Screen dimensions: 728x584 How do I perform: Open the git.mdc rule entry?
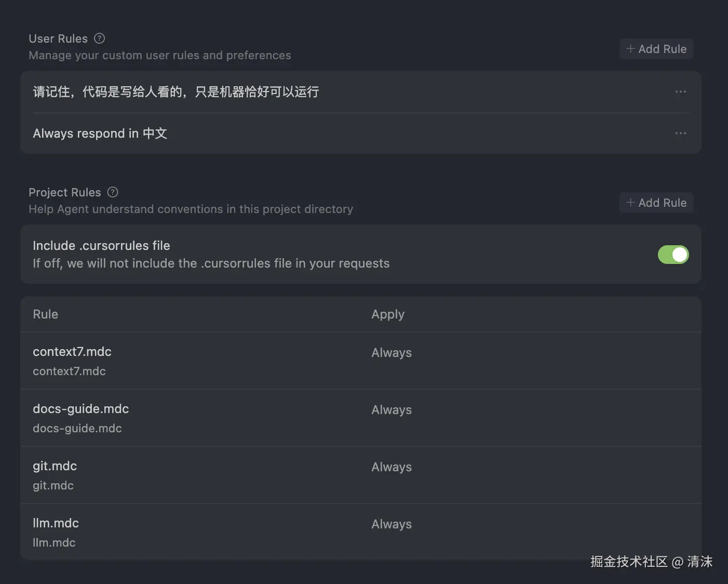[x=55, y=466]
